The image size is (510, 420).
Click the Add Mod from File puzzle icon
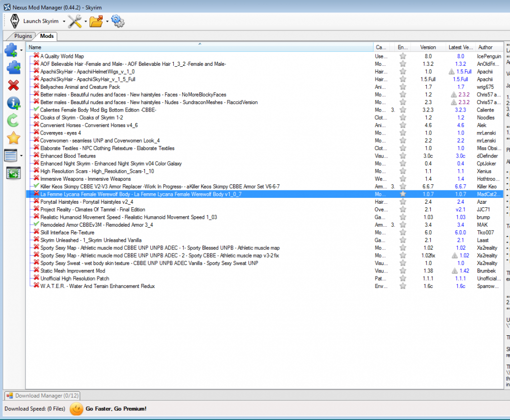tap(11, 50)
